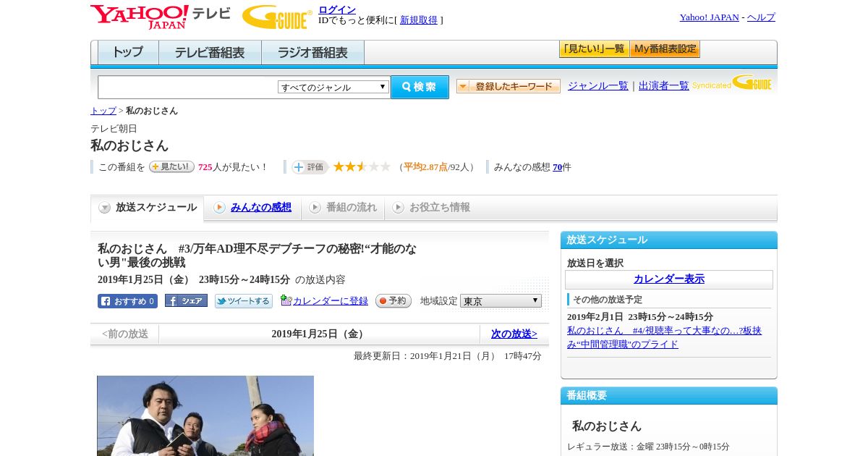Go to Yahoo! JAPAN link

click(709, 17)
